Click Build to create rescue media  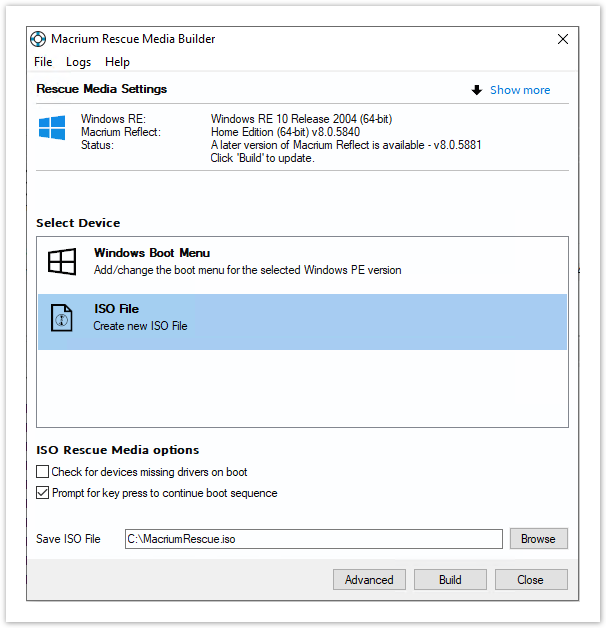tap(450, 580)
